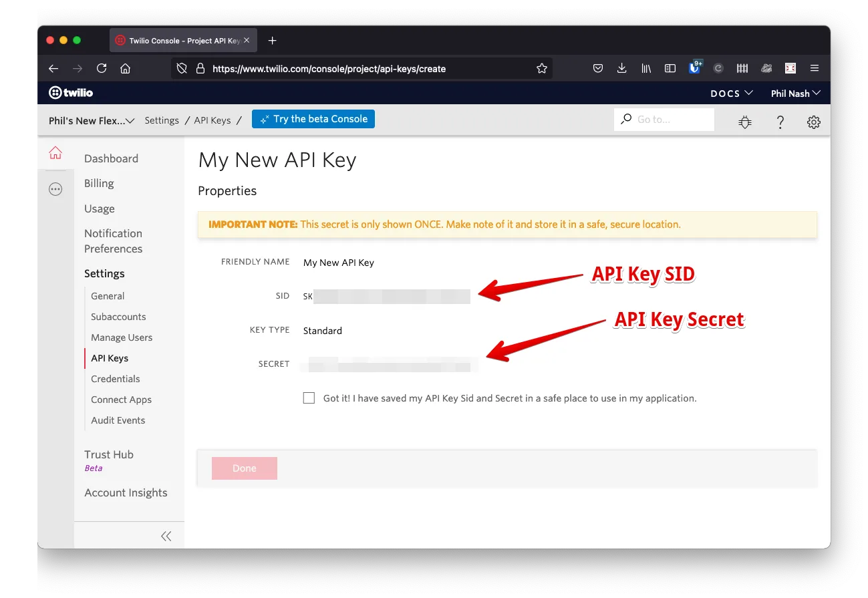Screen dimensions: 868x598
Task: Bookmark this page with the star icon
Action: [x=542, y=68]
